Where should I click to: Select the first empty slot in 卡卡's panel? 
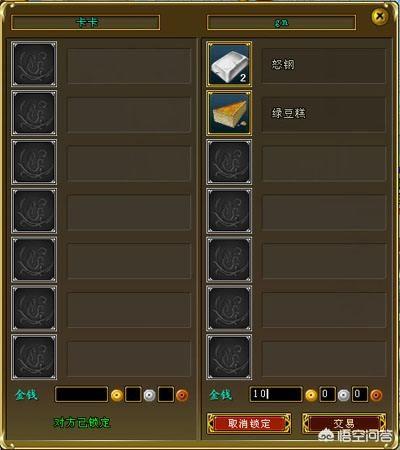[34, 64]
